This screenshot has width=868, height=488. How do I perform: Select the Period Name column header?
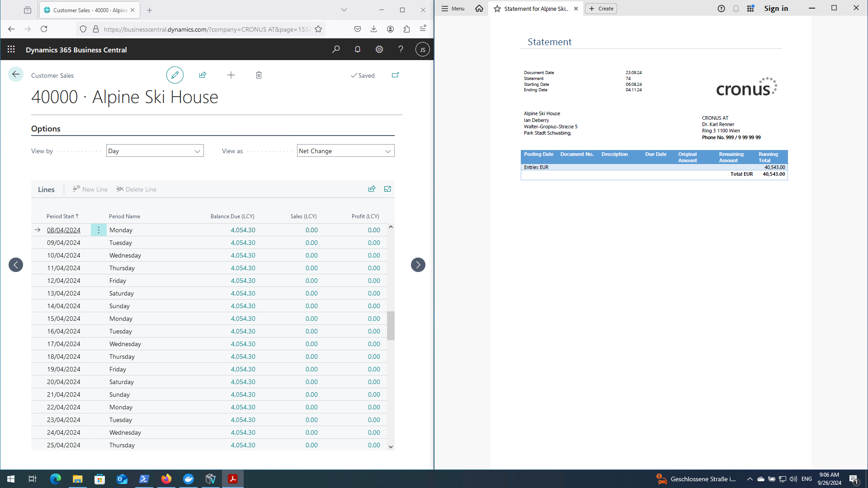click(x=124, y=216)
